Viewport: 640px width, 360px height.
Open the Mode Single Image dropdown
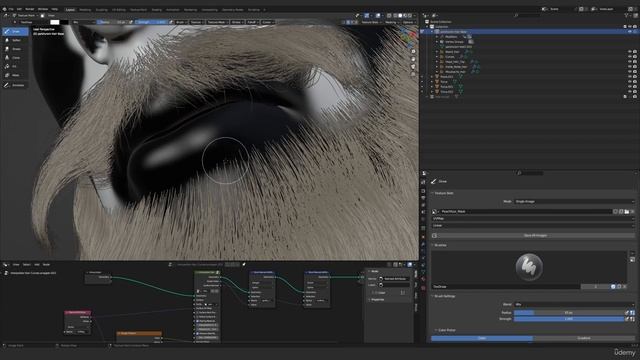pyautogui.click(x=574, y=201)
